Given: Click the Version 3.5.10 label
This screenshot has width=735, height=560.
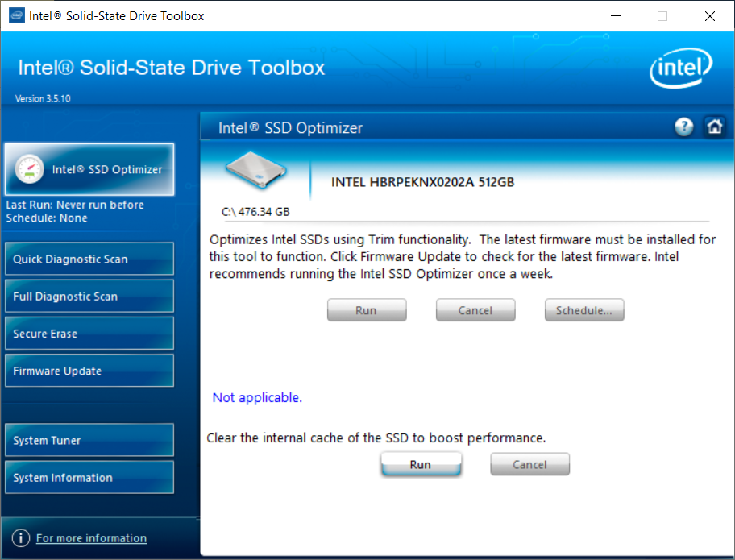Looking at the screenshot, I should click(x=43, y=98).
